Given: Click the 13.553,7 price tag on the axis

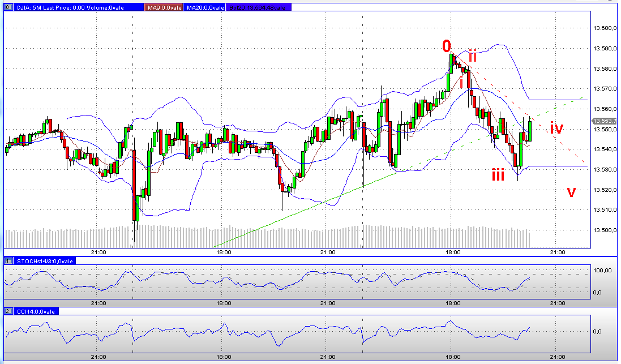Looking at the screenshot, I should (602, 120).
